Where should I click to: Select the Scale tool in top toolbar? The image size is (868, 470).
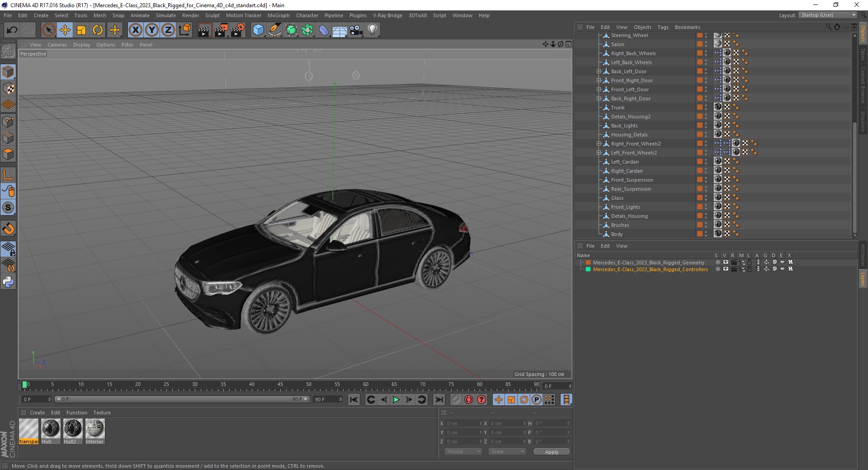coord(81,30)
